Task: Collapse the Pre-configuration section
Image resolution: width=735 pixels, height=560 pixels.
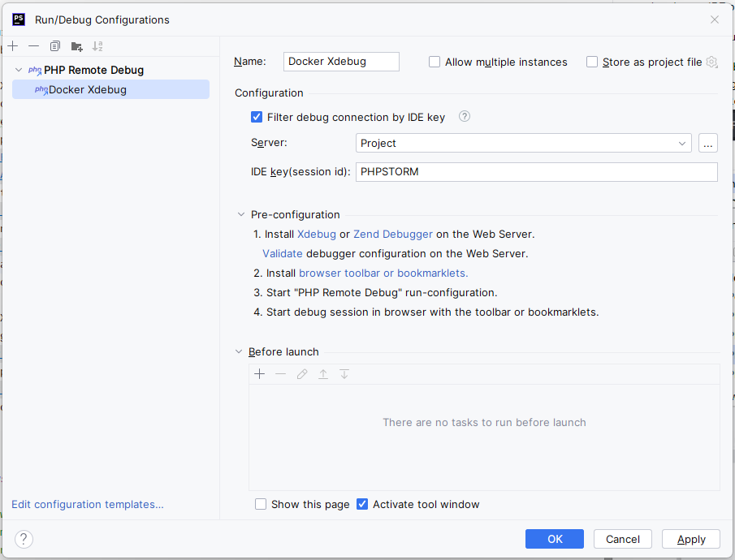Action: [x=241, y=214]
